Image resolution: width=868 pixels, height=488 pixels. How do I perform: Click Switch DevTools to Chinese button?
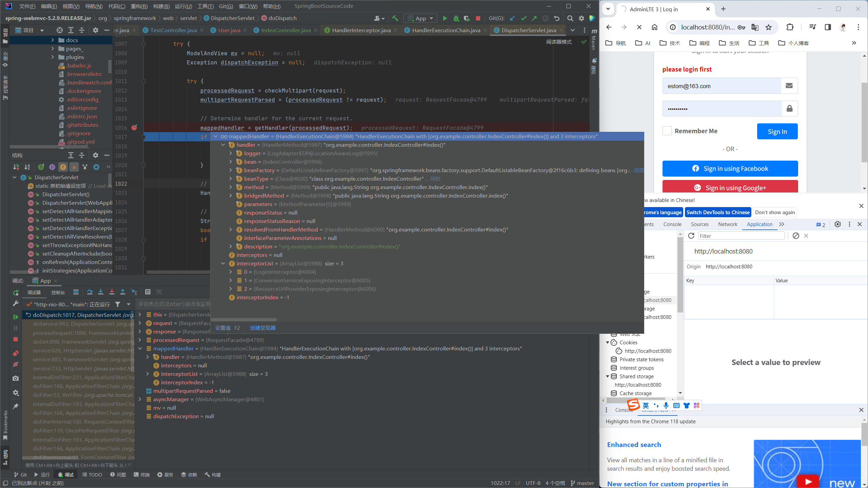point(718,212)
